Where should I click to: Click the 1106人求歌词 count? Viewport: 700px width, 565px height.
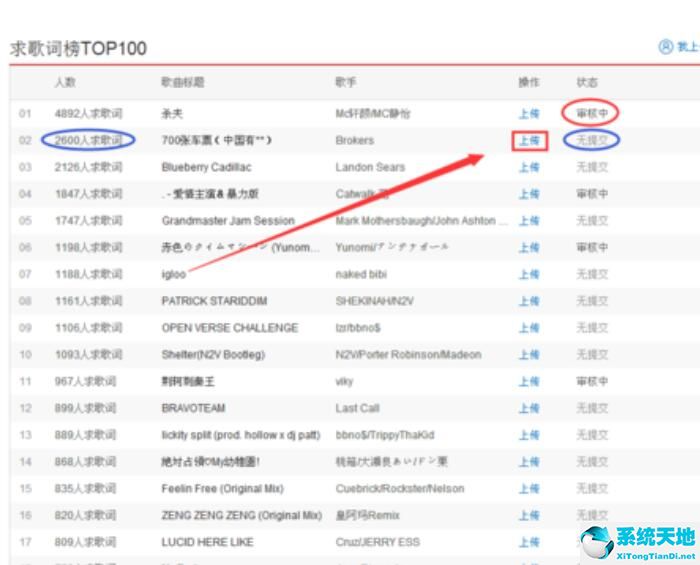[x=88, y=328]
